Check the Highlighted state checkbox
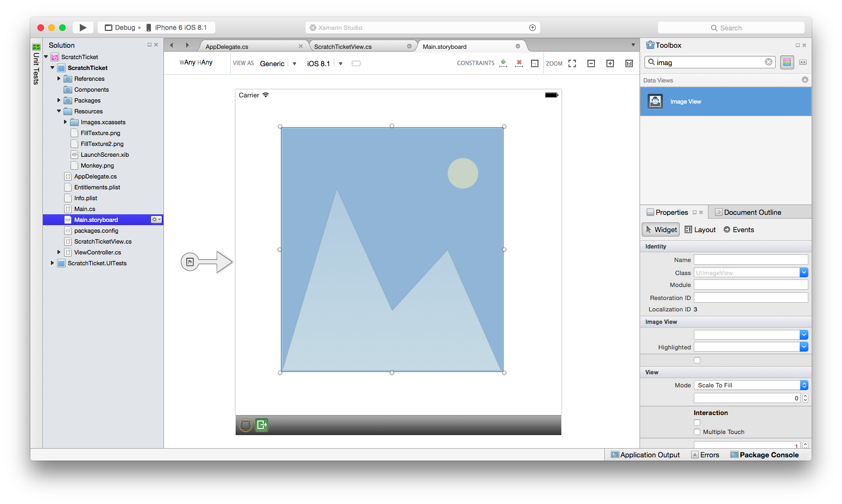The width and height of the screenshot is (842, 504). 697,360
